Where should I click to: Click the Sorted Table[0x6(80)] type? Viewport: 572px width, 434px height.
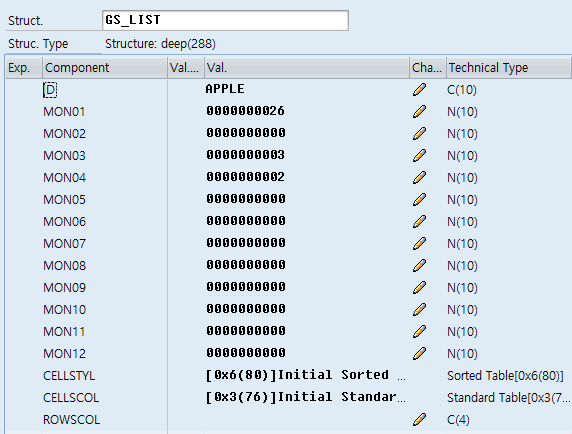click(x=505, y=376)
